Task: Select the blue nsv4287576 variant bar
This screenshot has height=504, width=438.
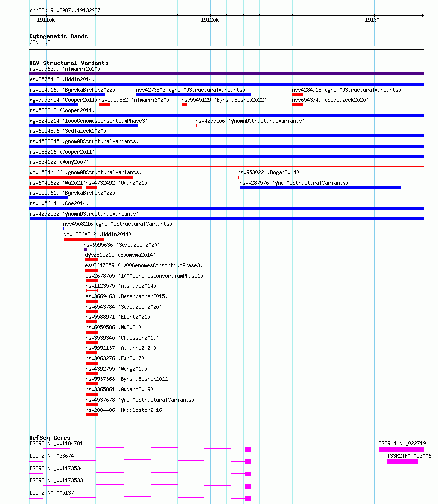Action: pos(320,188)
